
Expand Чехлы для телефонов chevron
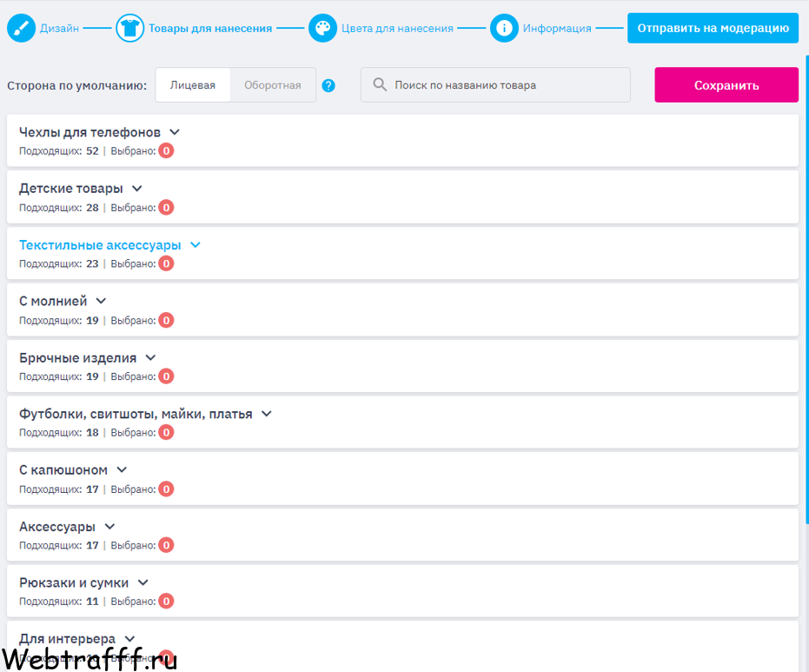(175, 132)
